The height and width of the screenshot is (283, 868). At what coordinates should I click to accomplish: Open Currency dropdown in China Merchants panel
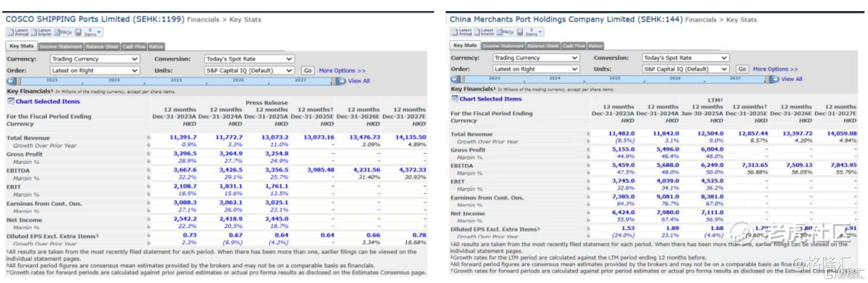pos(536,58)
